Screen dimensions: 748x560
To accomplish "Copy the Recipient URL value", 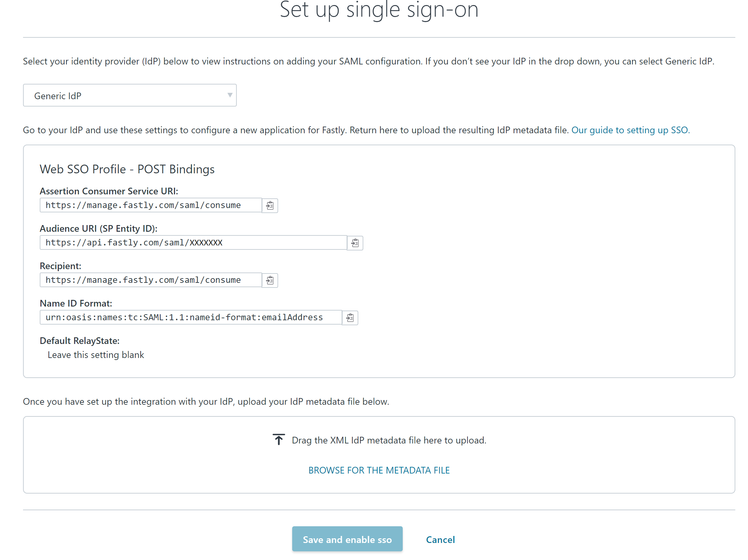I will [x=270, y=280].
